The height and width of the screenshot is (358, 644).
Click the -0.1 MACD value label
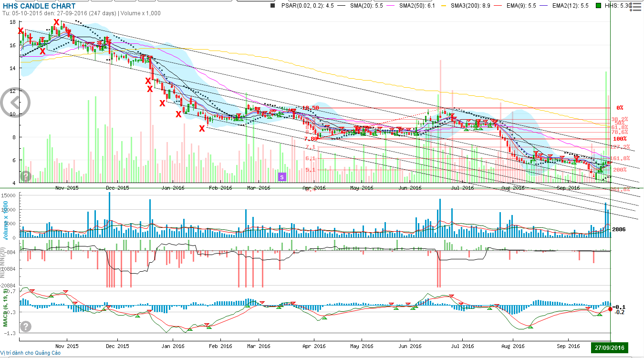coord(620,307)
